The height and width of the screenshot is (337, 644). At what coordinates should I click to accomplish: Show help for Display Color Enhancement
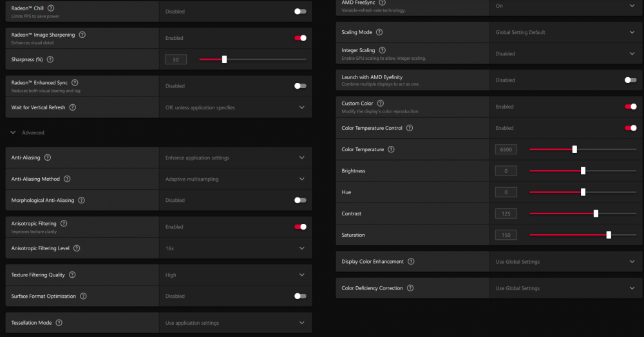coord(411,262)
